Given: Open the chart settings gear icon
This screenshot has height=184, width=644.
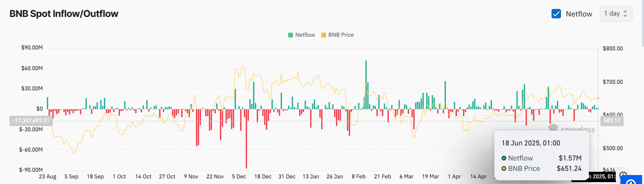Looking at the screenshot, I should [x=623, y=176].
